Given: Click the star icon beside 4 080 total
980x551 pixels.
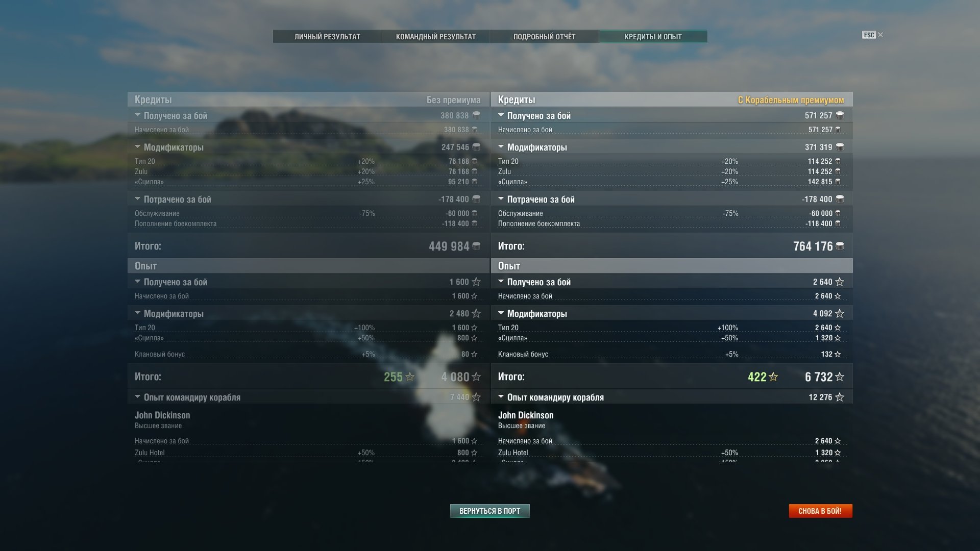Looking at the screenshot, I should pyautogui.click(x=476, y=377).
